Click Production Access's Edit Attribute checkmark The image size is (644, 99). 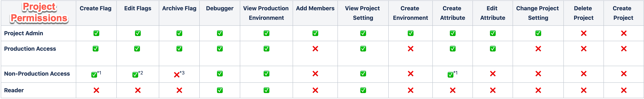click(493, 49)
